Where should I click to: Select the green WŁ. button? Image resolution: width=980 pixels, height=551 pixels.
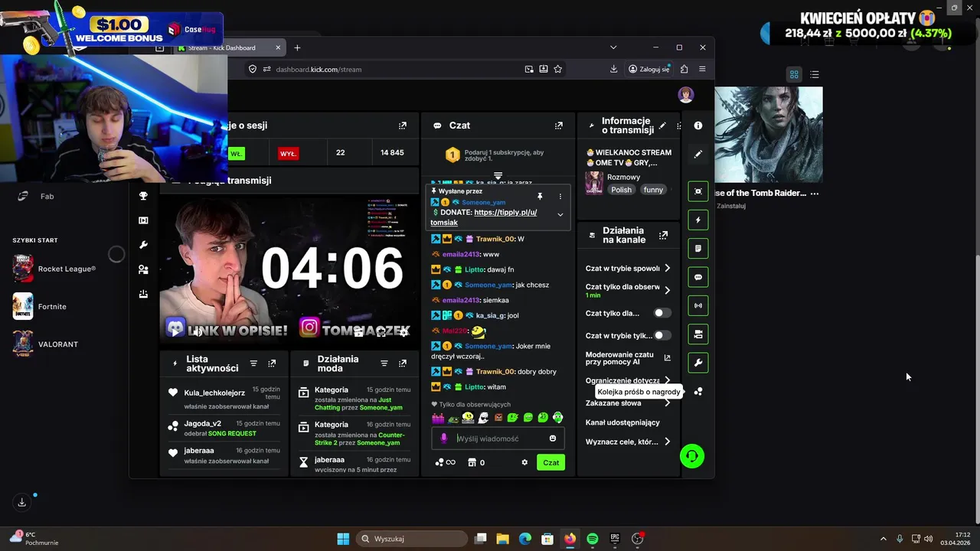tap(237, 153)
